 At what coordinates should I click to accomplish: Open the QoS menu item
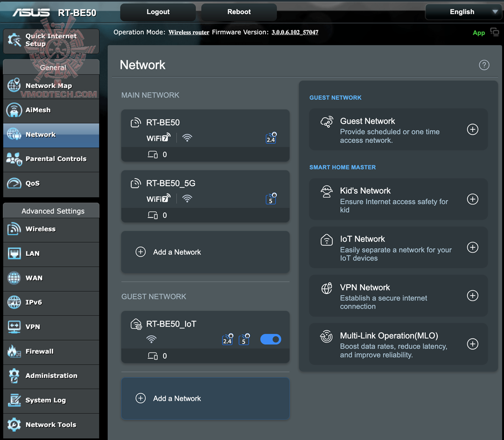click(x=51, y=184)
